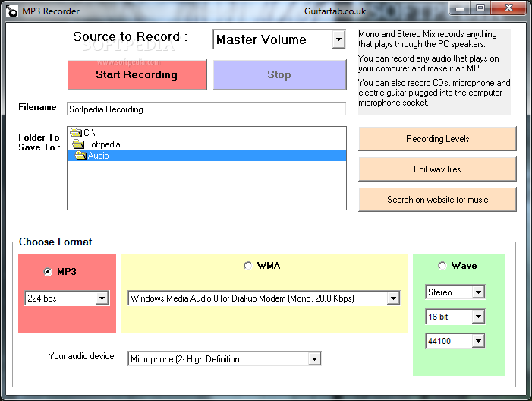Expand the audio device Microphone dropdown
Viewport: 532px width, 401px height.
(x=314, y=359)
